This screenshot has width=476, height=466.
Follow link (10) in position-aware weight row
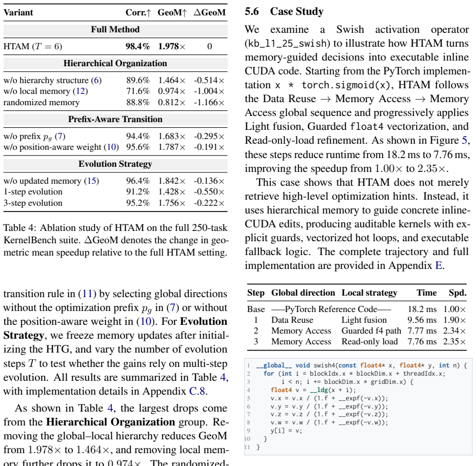pyautogui.click(x=111, y=147)
